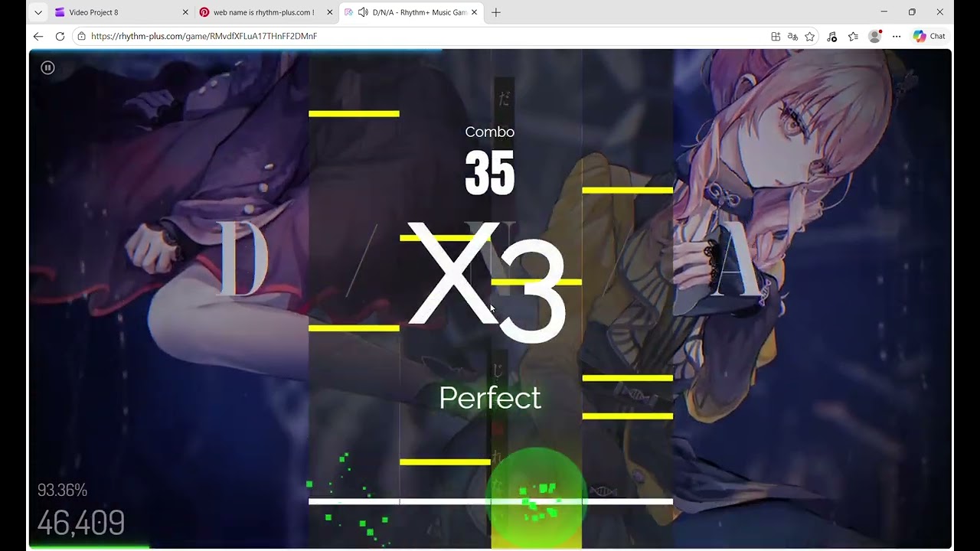Viewport: 980px width, 551px height.
Task: Open the media control music note icon
Action: 831,36
